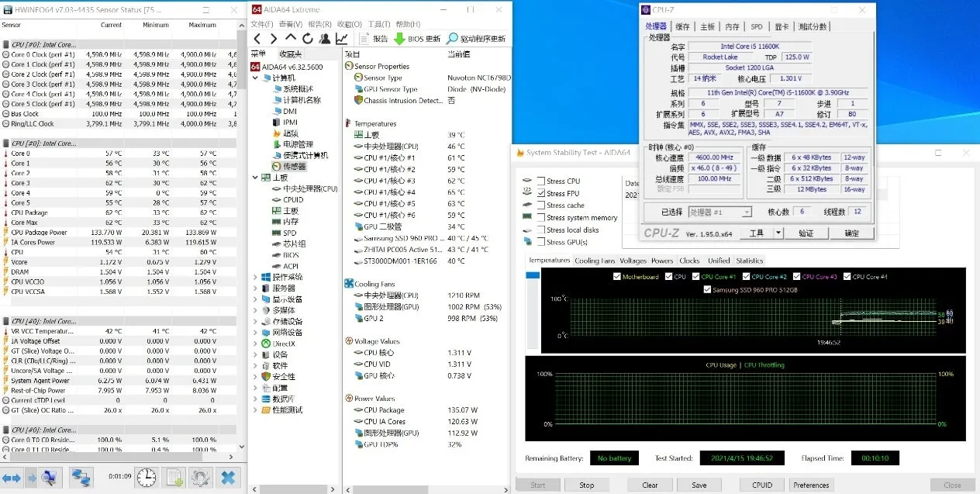Open Preferences in Stability Test

click(811, 485)
